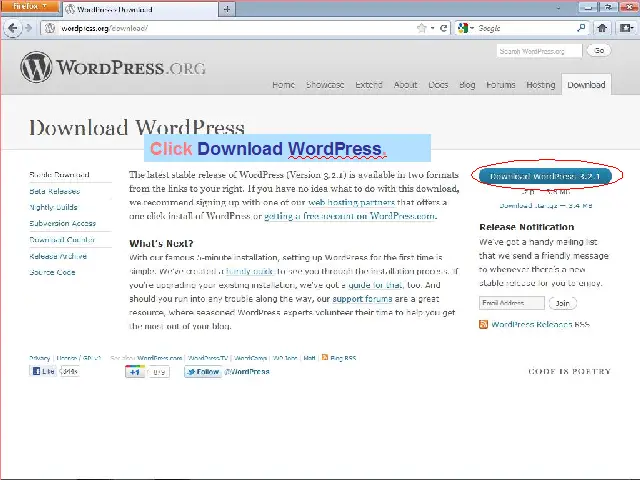Click the Download .tar.gz link
The height and width of the screenshot is (480, 640).
tap(546, 205)
